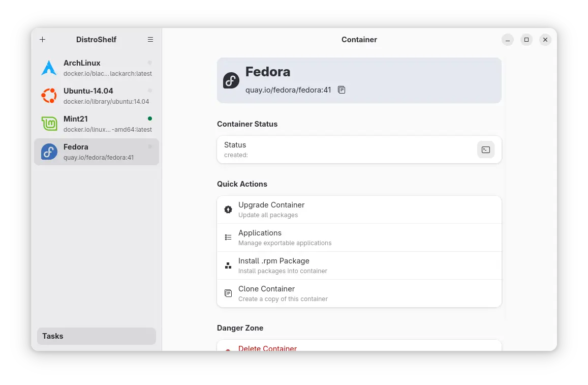Screen dimensions: 588x385
Task: Click the Fedora logo in sidebar
Action: (49, 152)
